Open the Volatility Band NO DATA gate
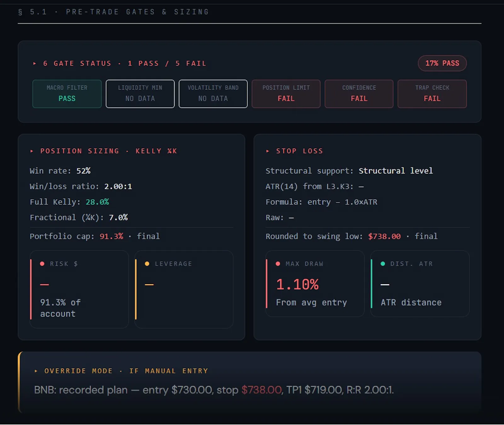This screenshot has height=425, width=504. tap(213, 94)
